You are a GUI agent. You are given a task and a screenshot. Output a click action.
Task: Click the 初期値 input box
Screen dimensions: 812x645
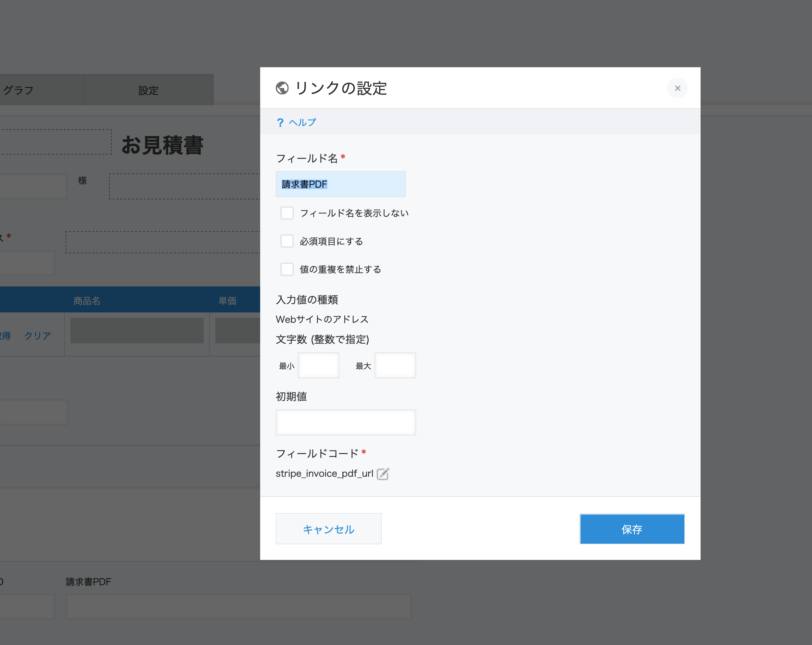345,422
